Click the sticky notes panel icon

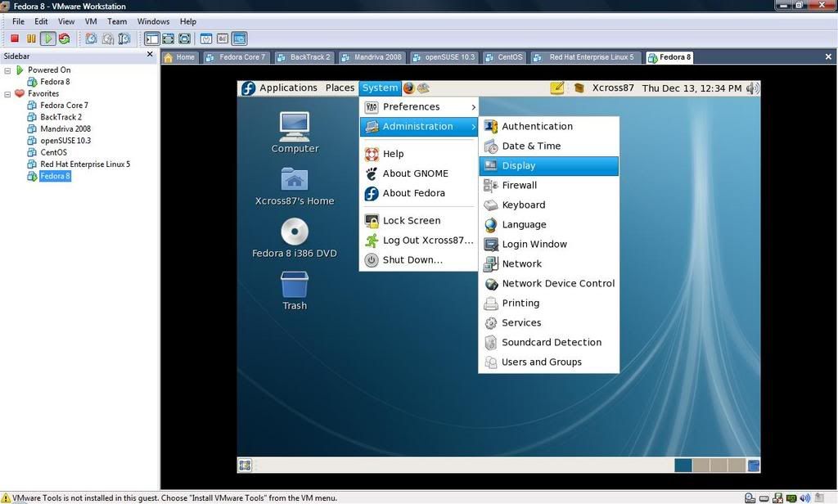pos(556,88)
